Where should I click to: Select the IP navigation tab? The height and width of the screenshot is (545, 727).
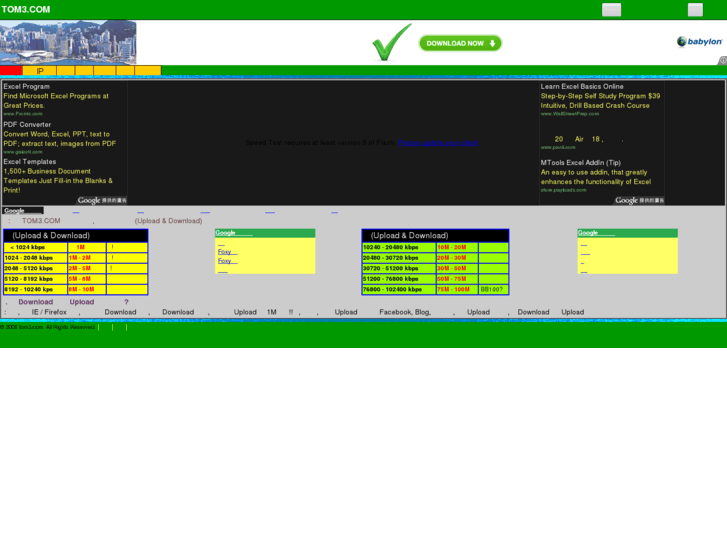(x=40, y=71)
